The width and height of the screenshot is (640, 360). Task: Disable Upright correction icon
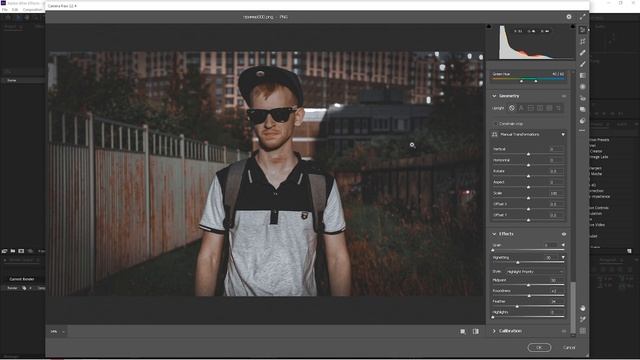point(512,108)
